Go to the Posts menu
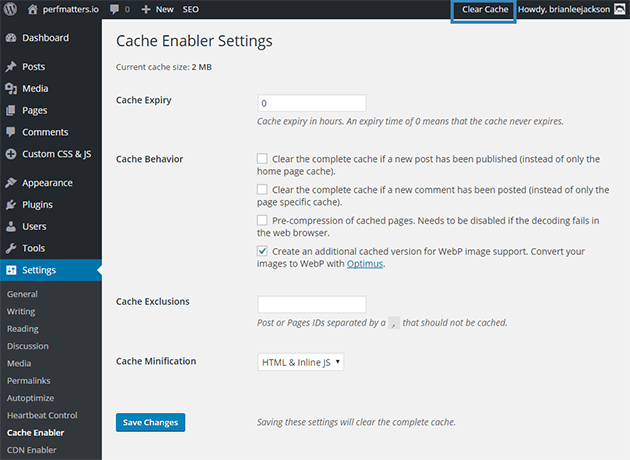This screenshot has height=460, width=630. (x=33, y=67)
